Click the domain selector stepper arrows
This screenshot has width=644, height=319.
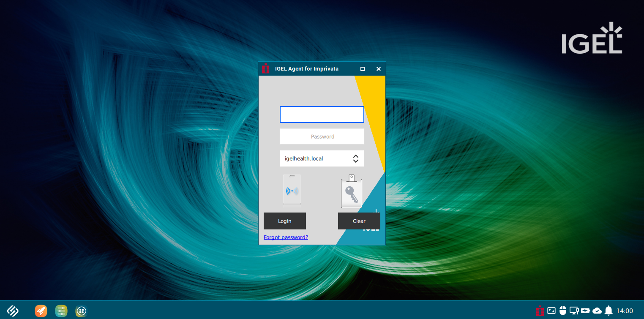[356, 158]
